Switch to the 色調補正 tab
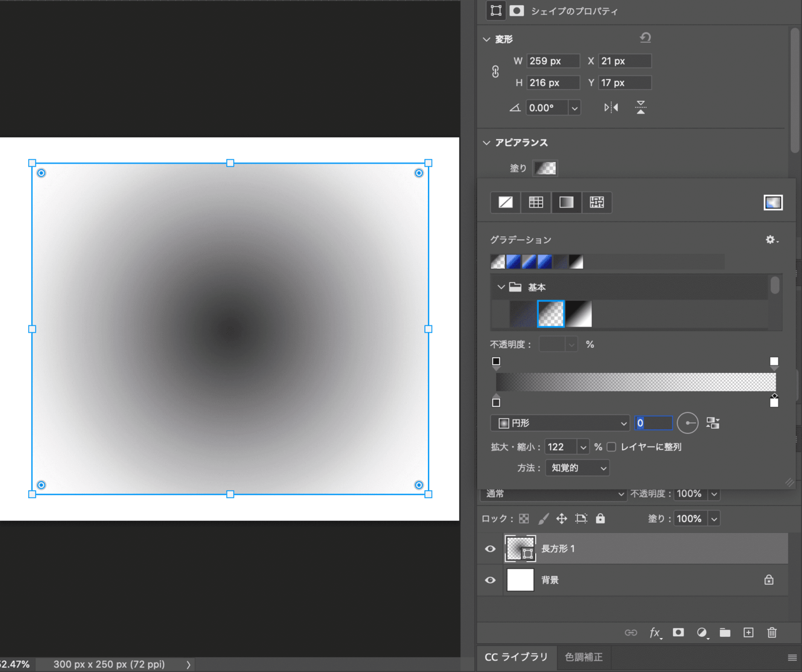The image size is (802, 672). 583,657
